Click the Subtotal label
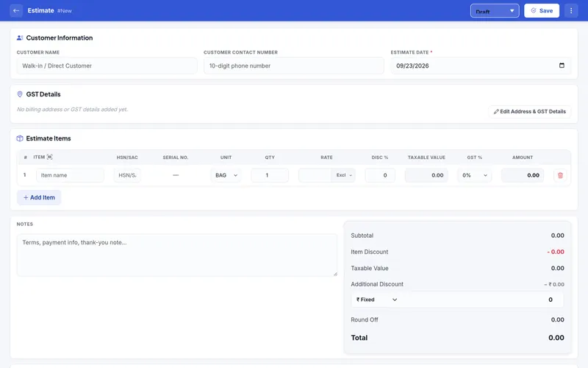The height and width of the screenshot is (368, 588). (362, 236)
